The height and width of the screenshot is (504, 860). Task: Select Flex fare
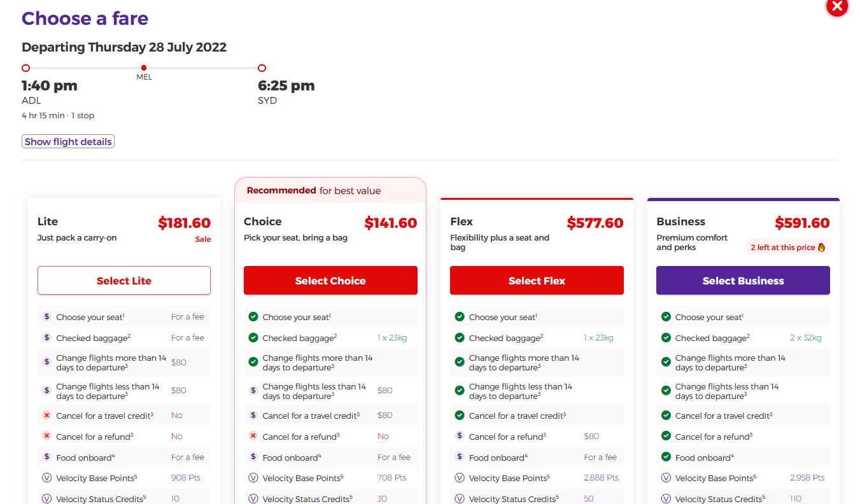tap(537, 281)
